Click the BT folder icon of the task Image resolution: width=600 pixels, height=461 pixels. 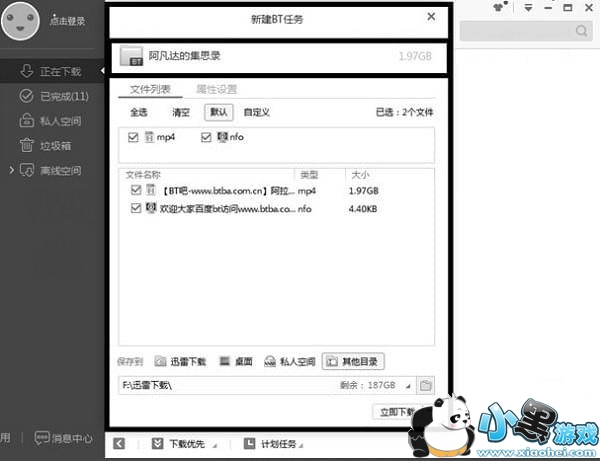click(131, 56)
